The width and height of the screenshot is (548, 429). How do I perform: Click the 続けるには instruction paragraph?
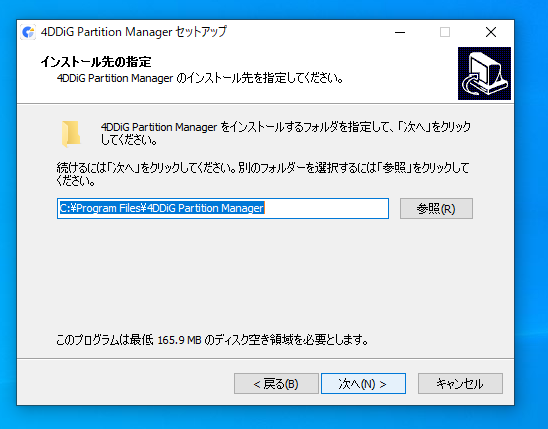pos(262,174)
